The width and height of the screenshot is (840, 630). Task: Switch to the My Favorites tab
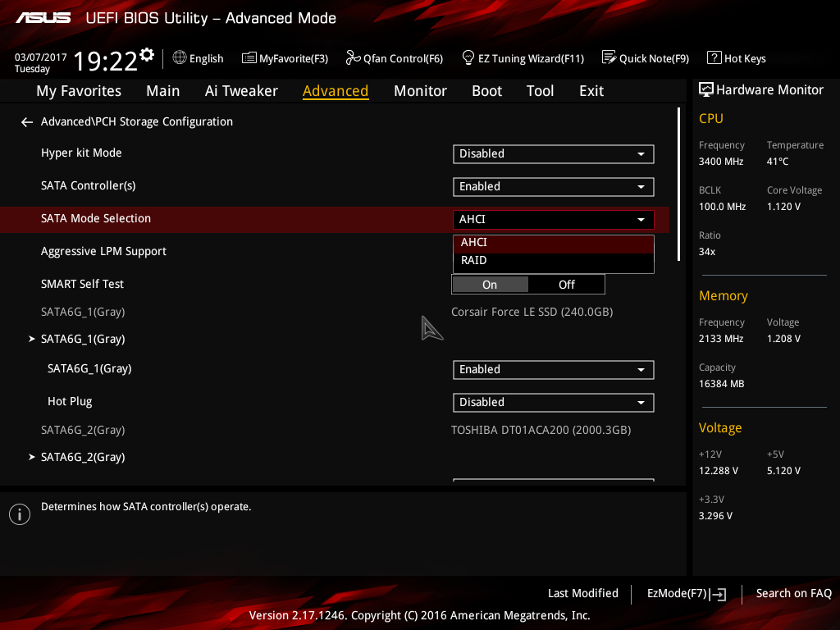(x=79, y=91)
